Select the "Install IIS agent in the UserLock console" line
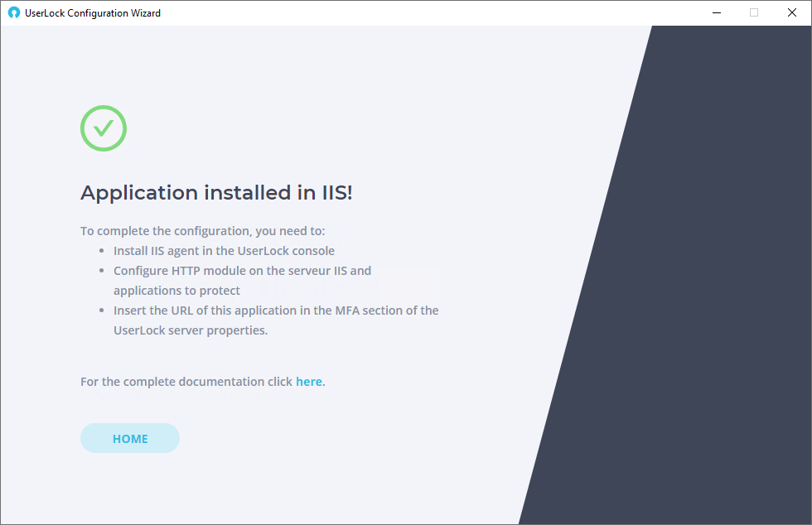Image resolution: width=812 pixels, height=525 pixels. (224, 251)
